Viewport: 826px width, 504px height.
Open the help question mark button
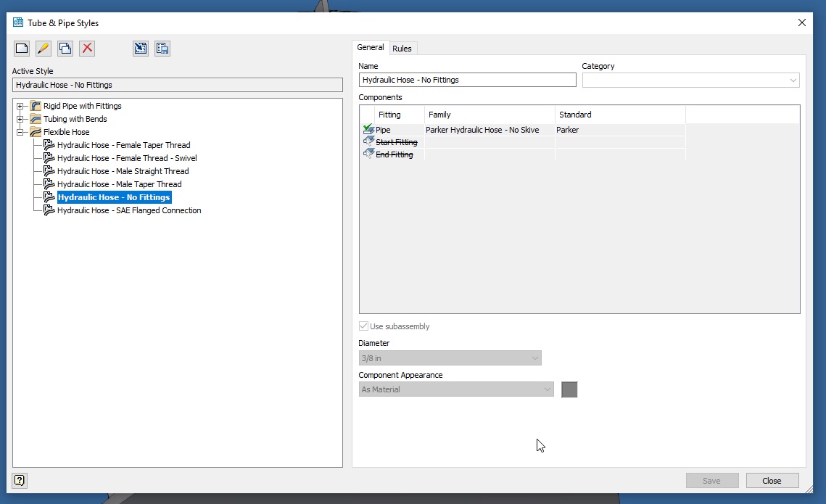pos(19,481)
